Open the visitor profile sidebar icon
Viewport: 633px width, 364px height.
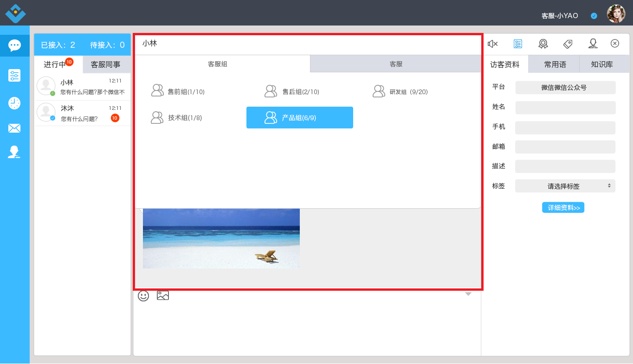(x=14, y=152)
